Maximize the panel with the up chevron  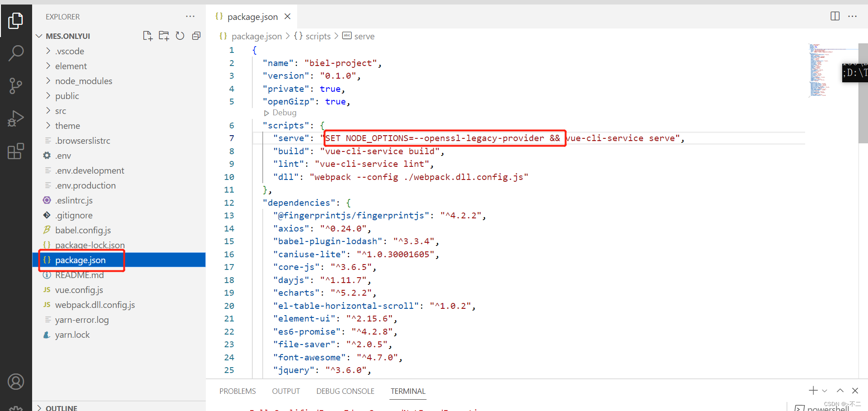(840, 391)
